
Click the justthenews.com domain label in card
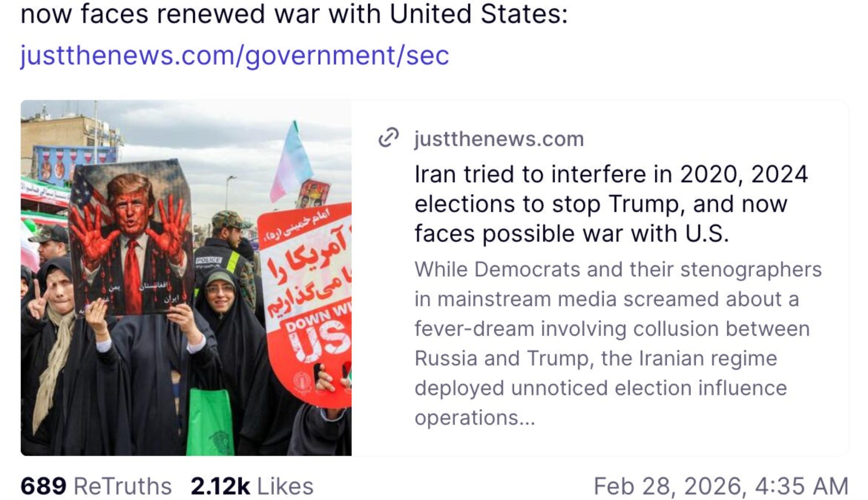click(x=499, y=139)
